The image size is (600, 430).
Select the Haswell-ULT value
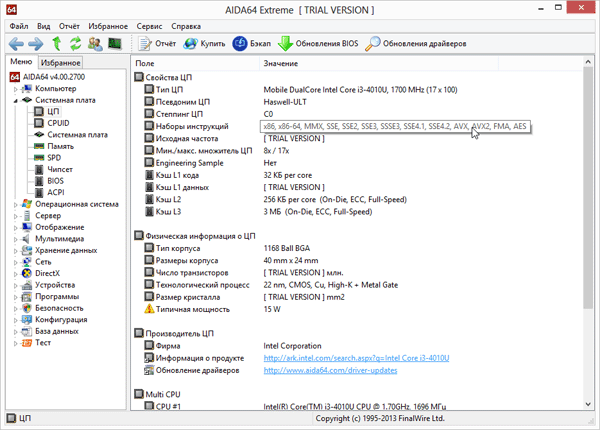(x=285, y=102)
